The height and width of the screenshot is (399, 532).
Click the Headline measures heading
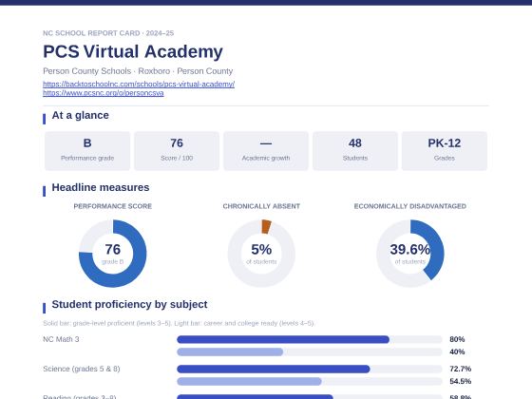click(101, 188)
